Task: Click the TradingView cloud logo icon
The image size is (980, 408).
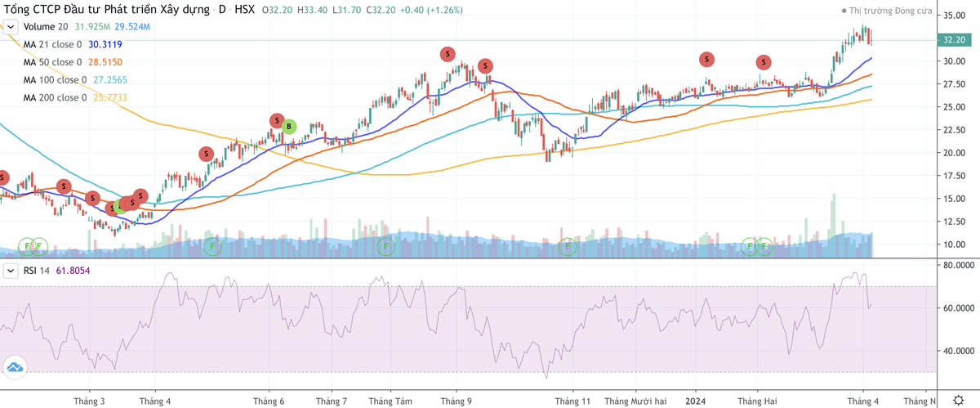Action: [13, 369]
